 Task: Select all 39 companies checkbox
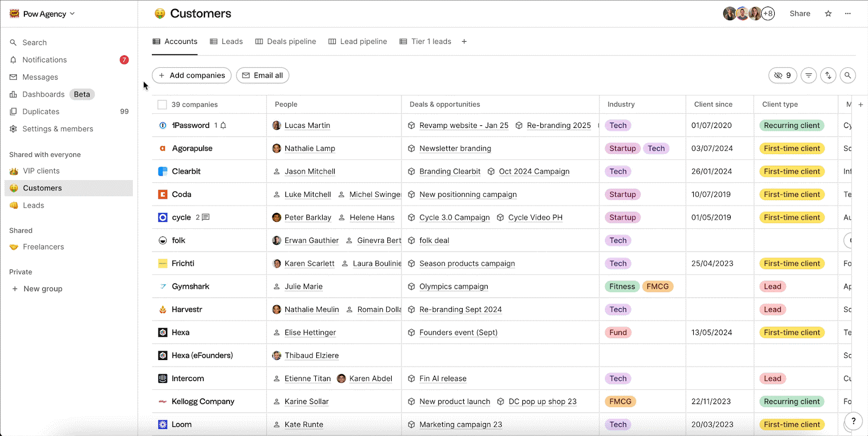(x=162, y=105)
